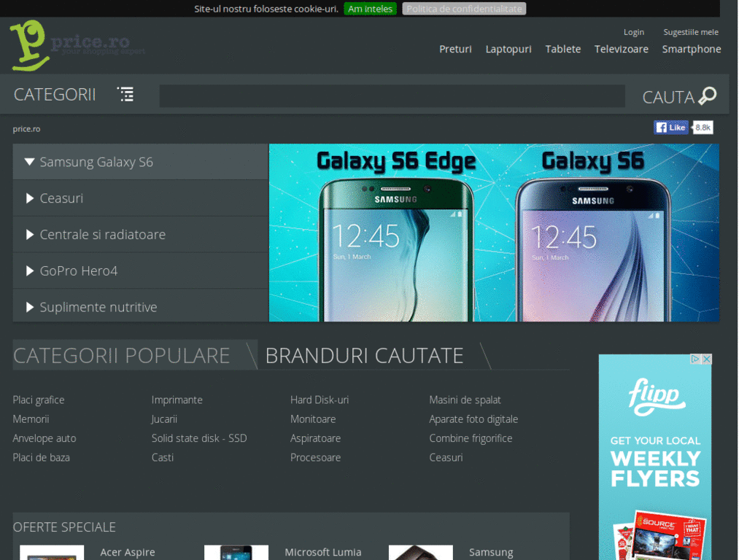Close the Flipp ad with X icon
747x560 pixels.
coord(707,359)
